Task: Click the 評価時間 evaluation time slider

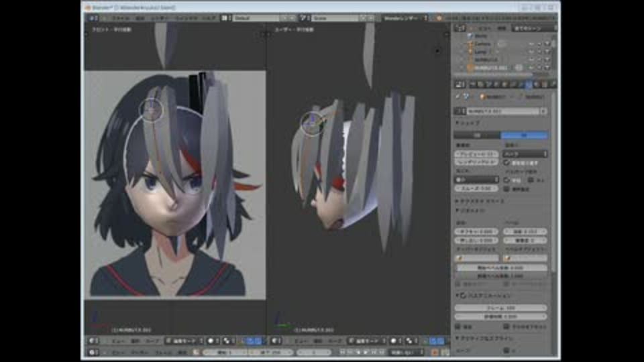Action: tap(500, 316)
